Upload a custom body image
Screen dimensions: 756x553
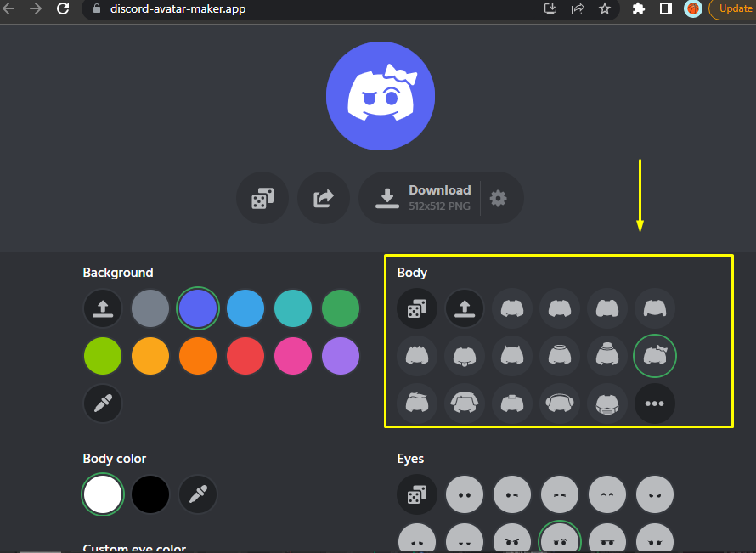click(x=465, y=308)
